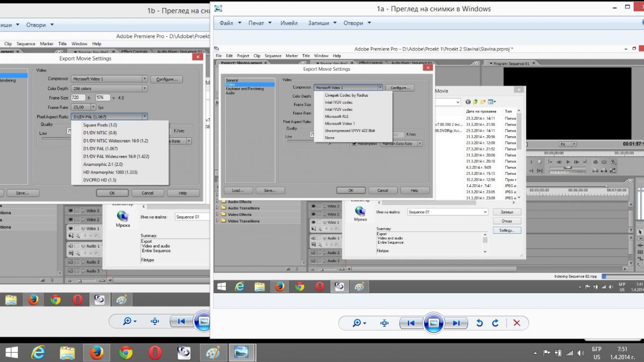Open Sequence menu in 1a Premiere screenshot
This screenshot has height=362, width=644.
coord(273,56)
